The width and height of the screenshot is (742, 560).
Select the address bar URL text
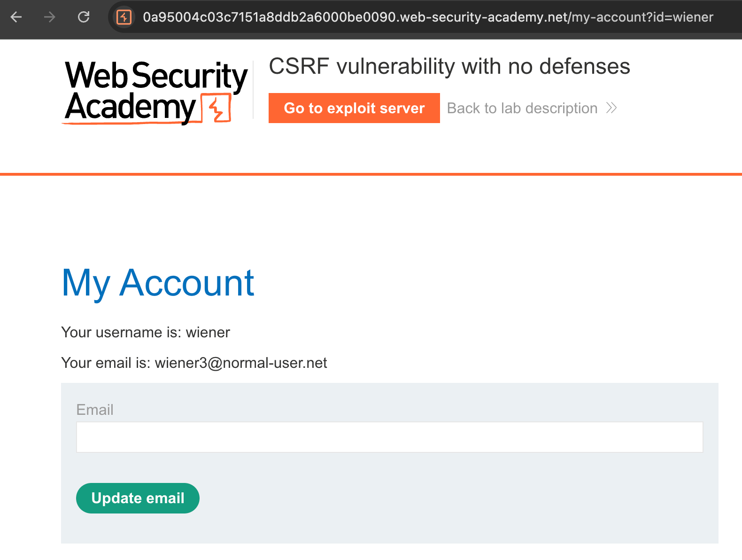coord(427,17)
